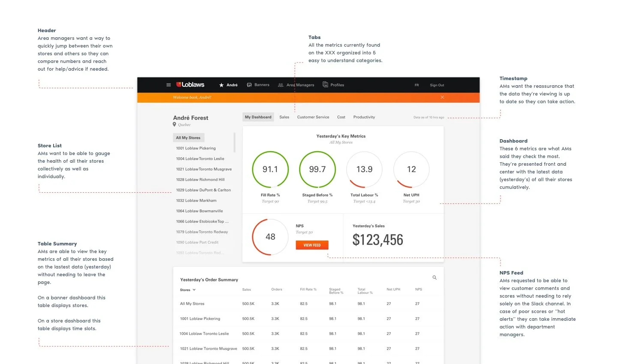Click the search icon in Yesterday's Order Summary
617x364 pixels.
434,277
